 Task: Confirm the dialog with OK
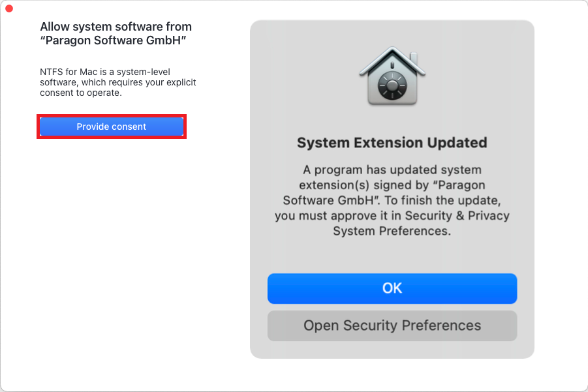[392, 288]
